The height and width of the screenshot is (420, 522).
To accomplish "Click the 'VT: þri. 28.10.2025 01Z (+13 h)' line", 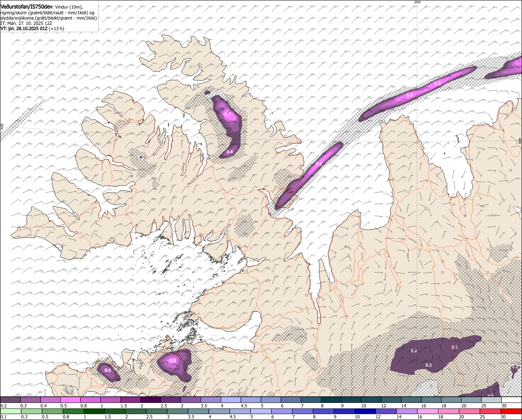I will 32,29.
